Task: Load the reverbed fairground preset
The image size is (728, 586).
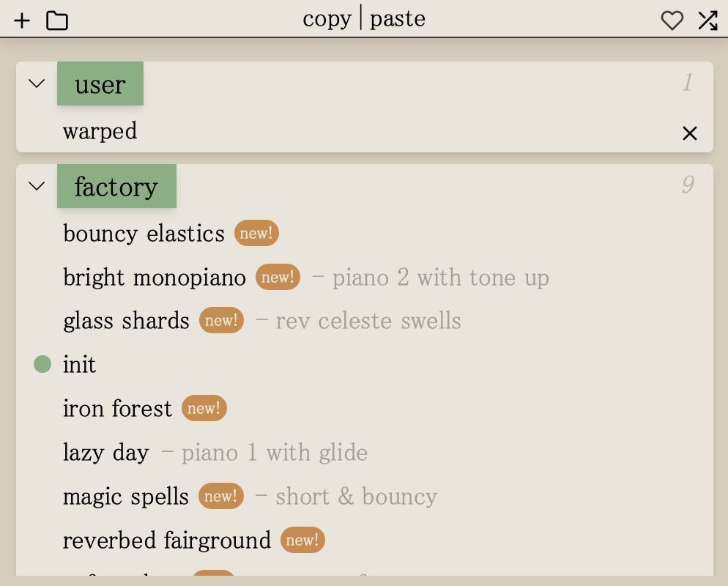Action: click(166, 540)
